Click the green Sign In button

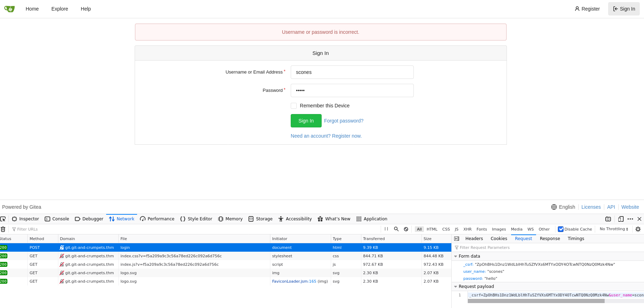point(306,121)
